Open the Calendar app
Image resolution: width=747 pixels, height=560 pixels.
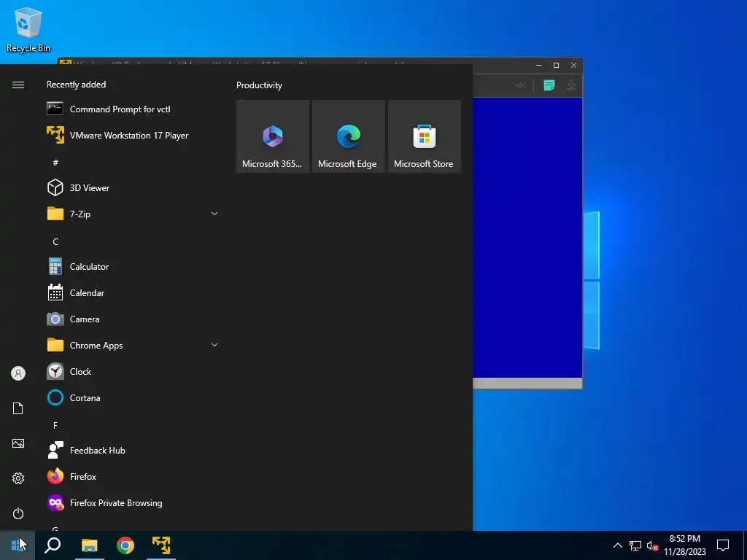(x=133, y=293)
